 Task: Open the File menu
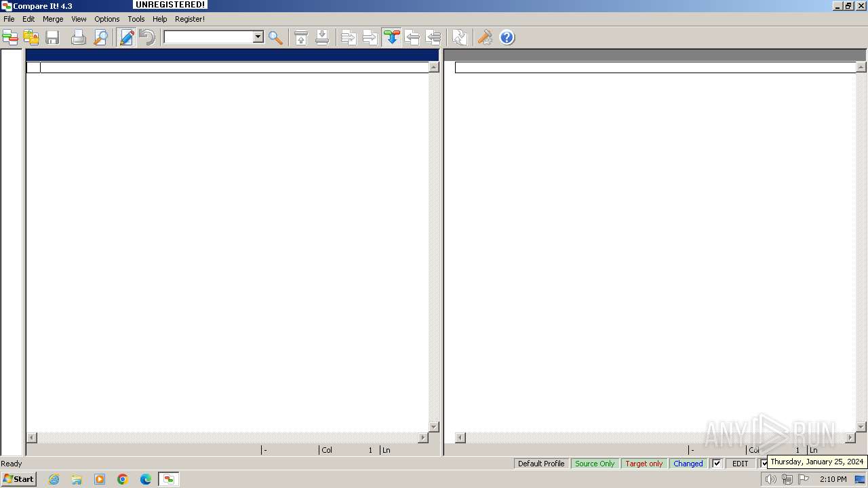click(9, 19)
